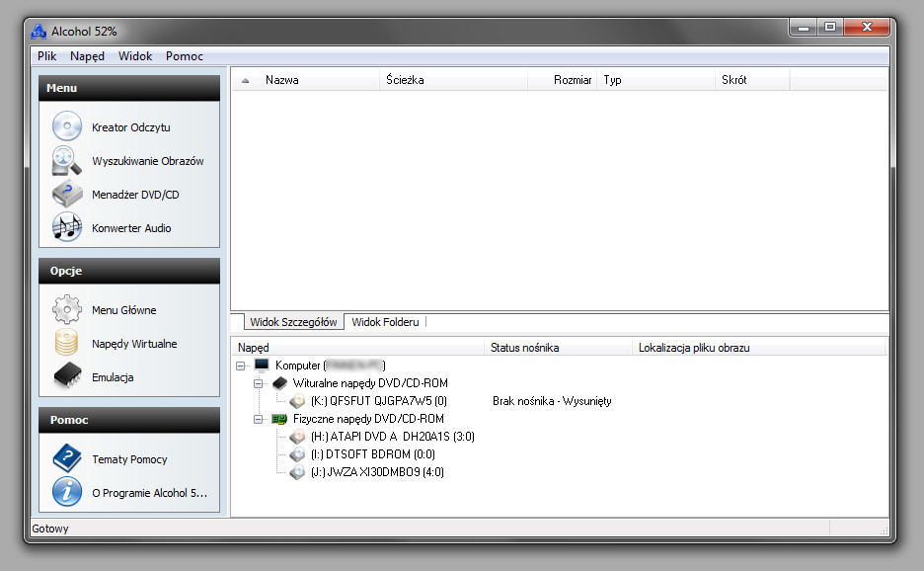Minimize the Alcohol 52% window
924x571 pixels.
pyautogui.click(x=803, y=28)
